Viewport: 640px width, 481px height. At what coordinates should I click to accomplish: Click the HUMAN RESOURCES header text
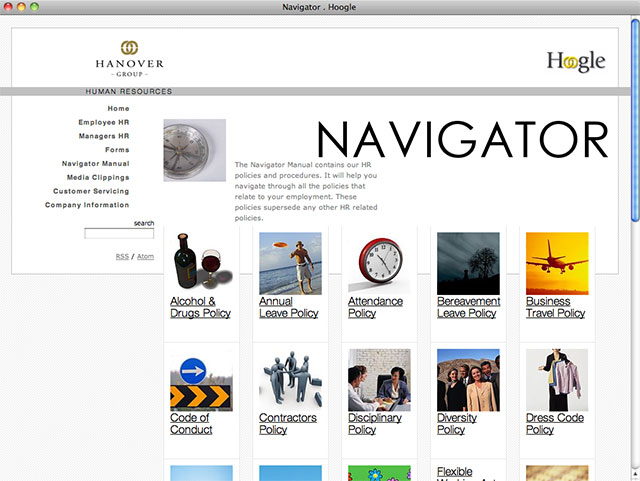(129, 91)
